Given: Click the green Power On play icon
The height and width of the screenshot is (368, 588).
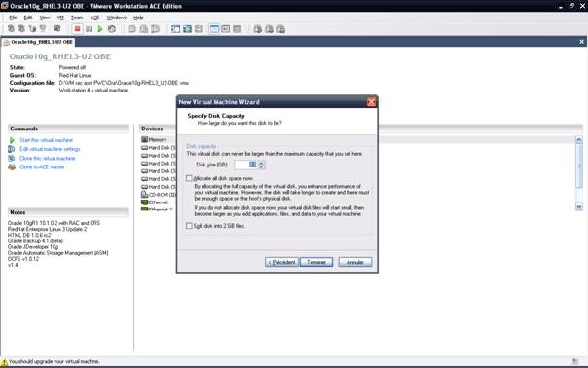Looking at the screenshot, I should pyautogui.click(x=100, y=29).
